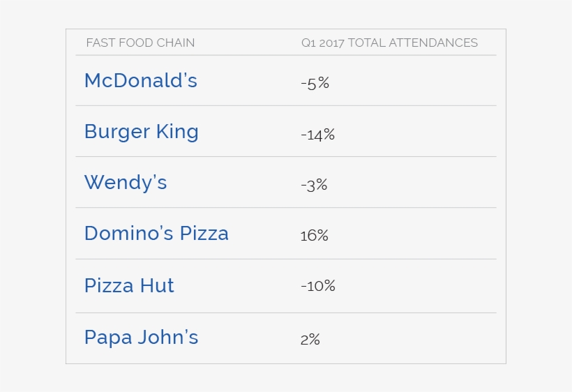
Task: Open the Papa John's chain entry
Action: pos(141,338)
